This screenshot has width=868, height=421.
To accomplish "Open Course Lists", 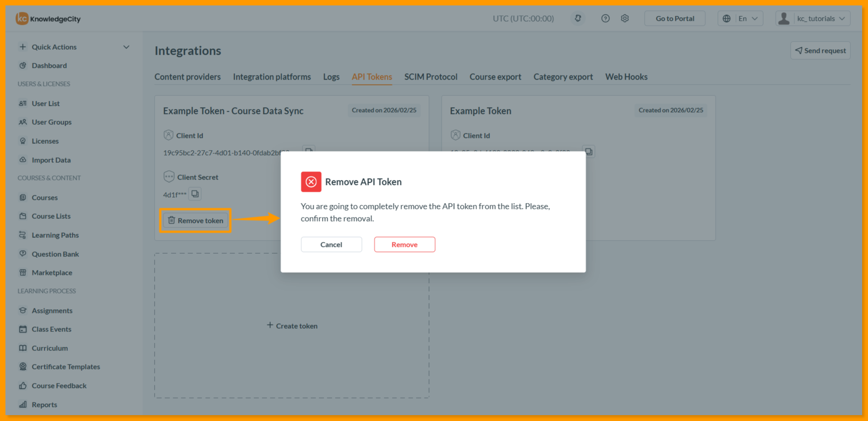I will [51, 216].
